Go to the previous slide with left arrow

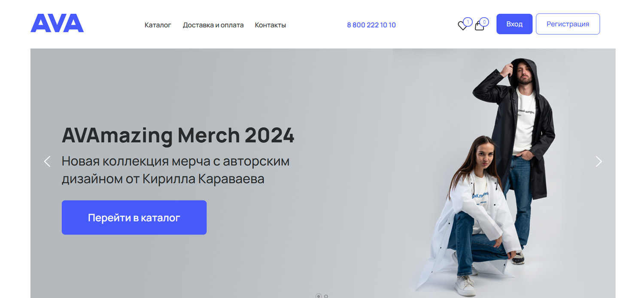coord(47,161)
